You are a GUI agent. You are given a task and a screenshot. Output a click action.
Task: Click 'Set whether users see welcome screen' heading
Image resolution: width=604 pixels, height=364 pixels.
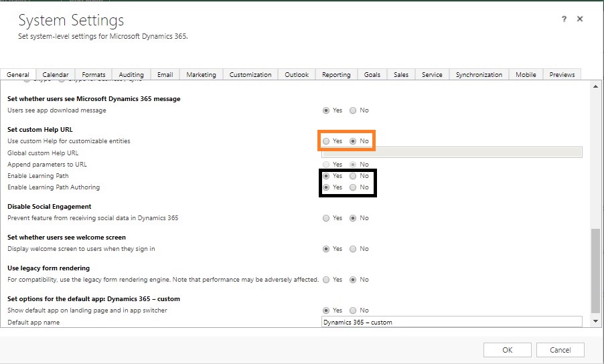pos(67,237)
